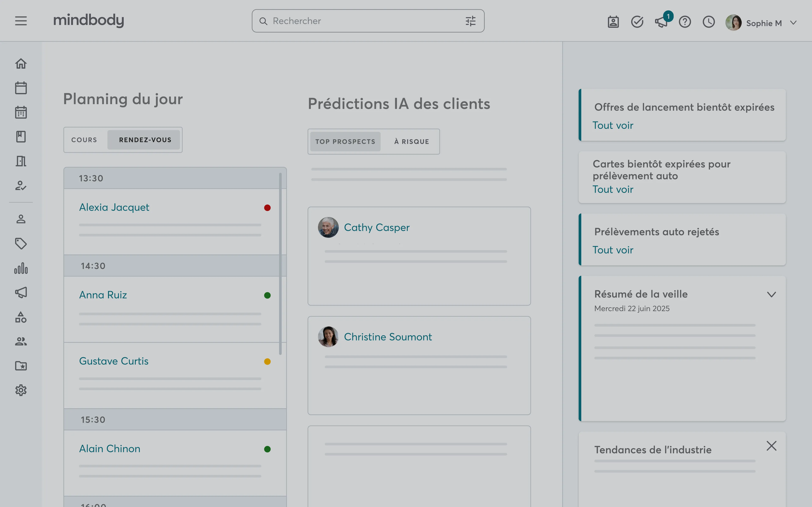Open the settings gear icon

click(21, 390)
